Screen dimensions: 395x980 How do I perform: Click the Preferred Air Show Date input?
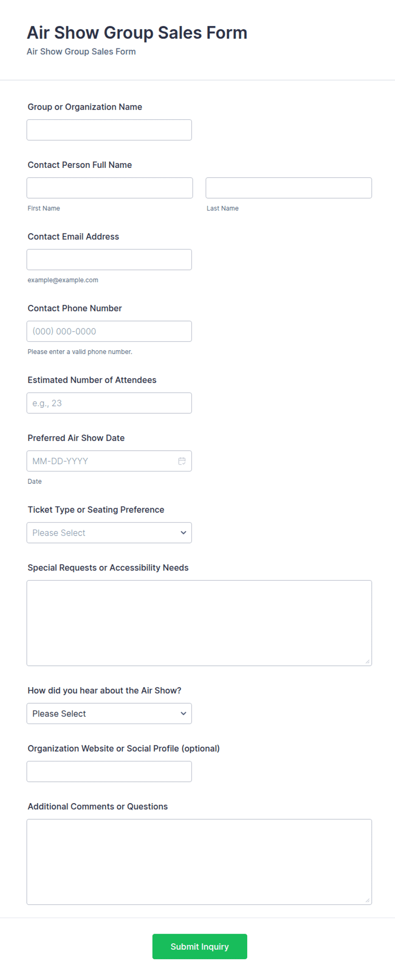[109, 461]
